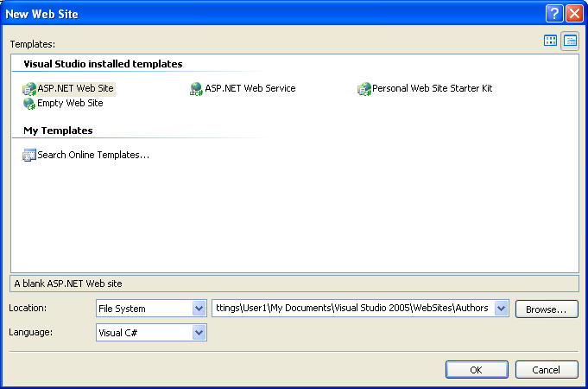This screenshot has width=588, height=389.
Task: Select the ASP.NET Web Site template icon
Action: pyautogui.click(x=29, y=88)
